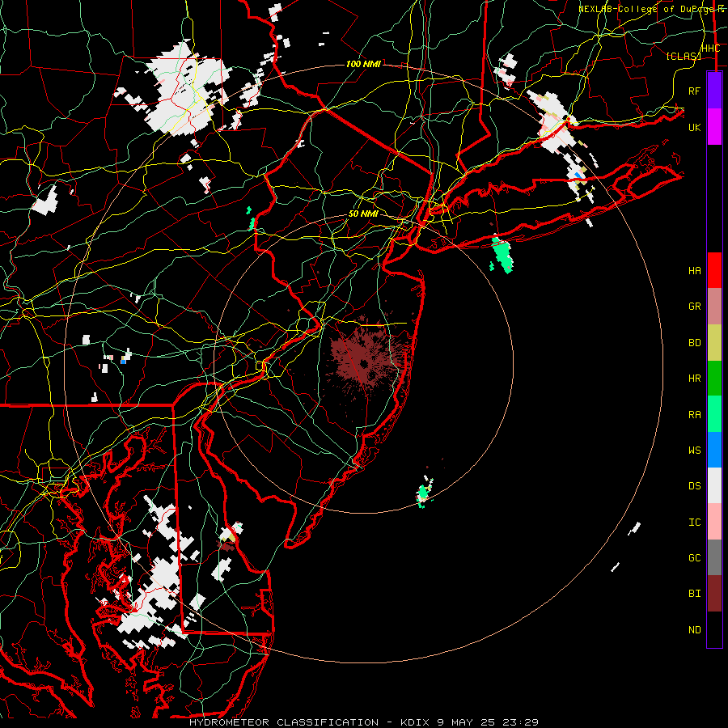Click the dusty pink GR legend swatch
Screen dimensions: 728x728
point(714,307)
